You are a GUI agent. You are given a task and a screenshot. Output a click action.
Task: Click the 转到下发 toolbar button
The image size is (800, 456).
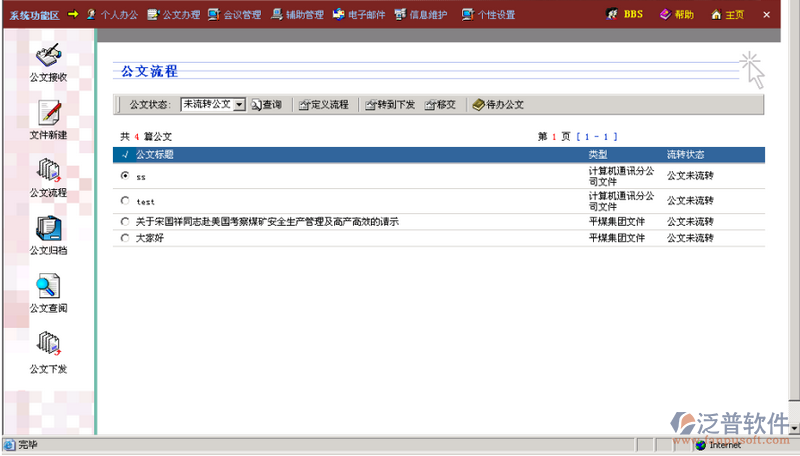click(x=390, y=105)
